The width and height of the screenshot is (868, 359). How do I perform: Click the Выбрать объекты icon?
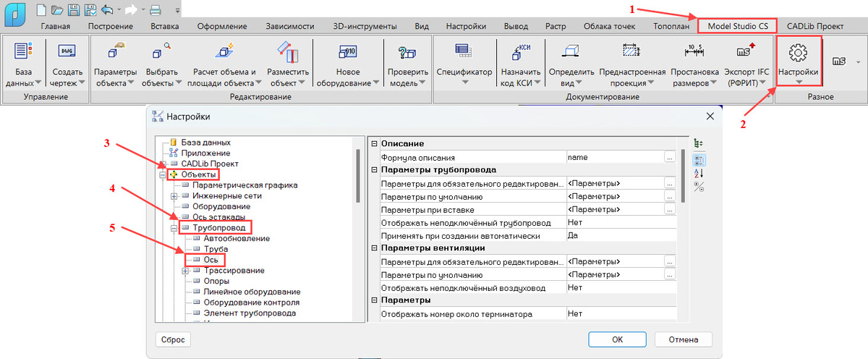coord(161,51)
